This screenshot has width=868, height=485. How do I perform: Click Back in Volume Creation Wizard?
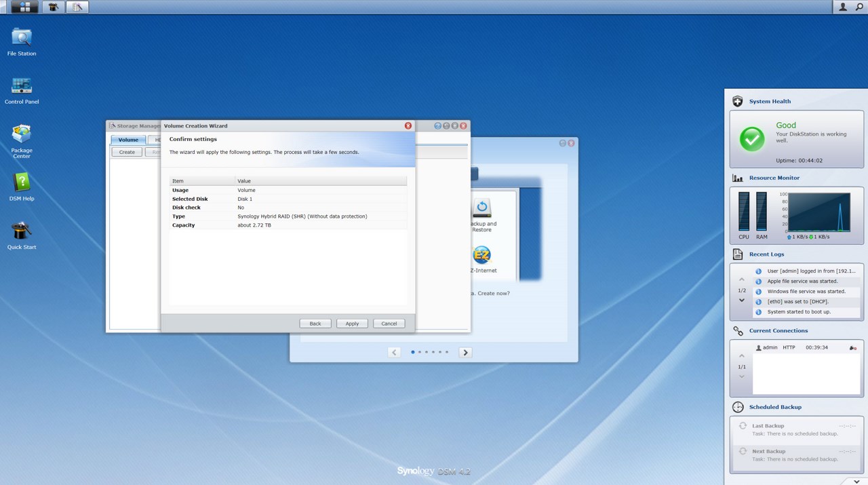click(x=315, y=324)
